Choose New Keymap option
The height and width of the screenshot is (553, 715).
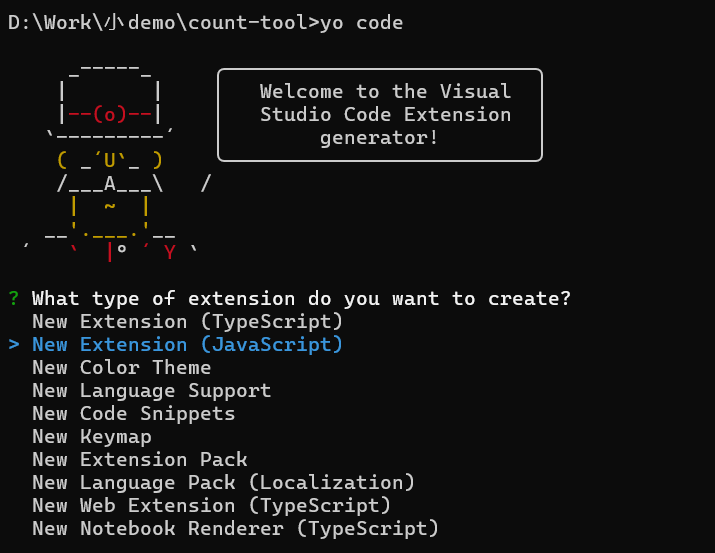92,437
